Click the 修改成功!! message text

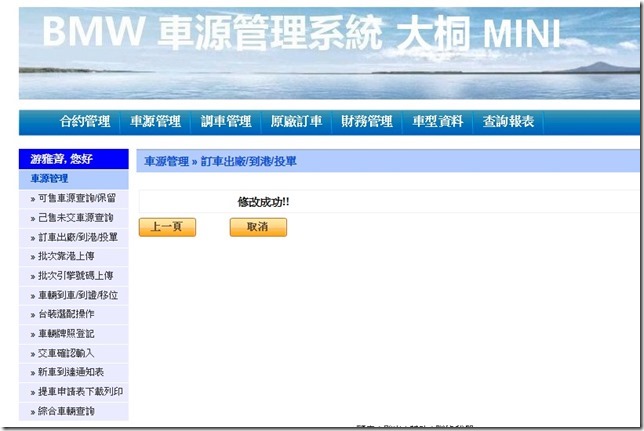263,202
